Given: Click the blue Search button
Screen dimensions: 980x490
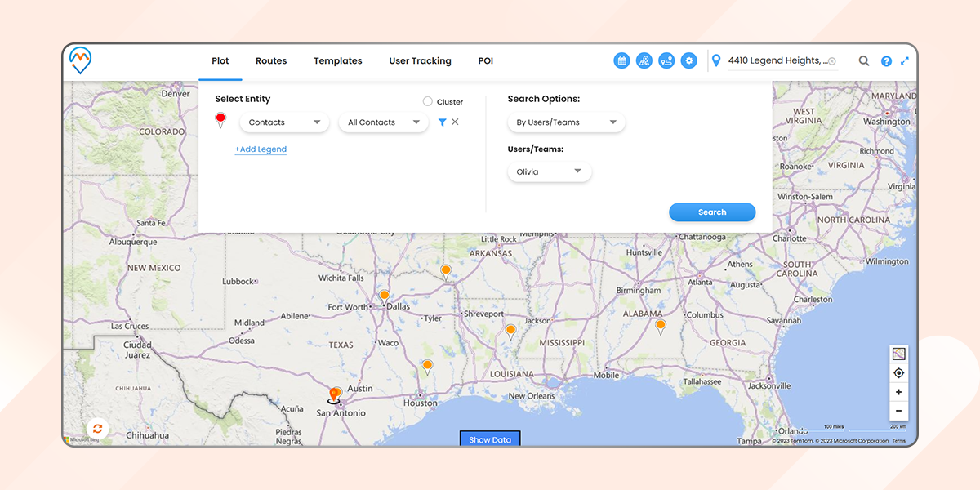Looking at the screenshot, I should (712, 212).
